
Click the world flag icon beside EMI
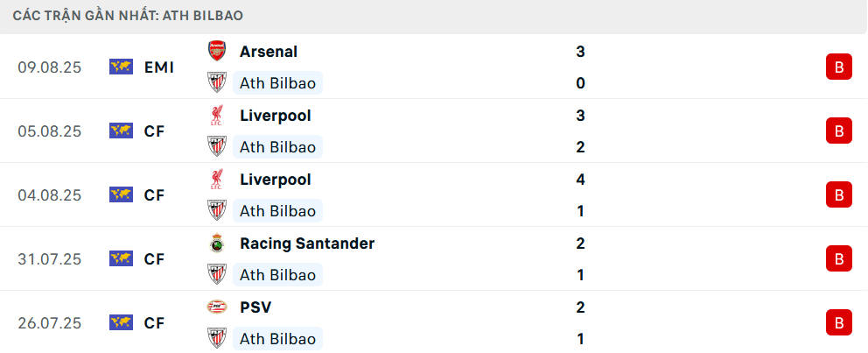click(121, 67)
